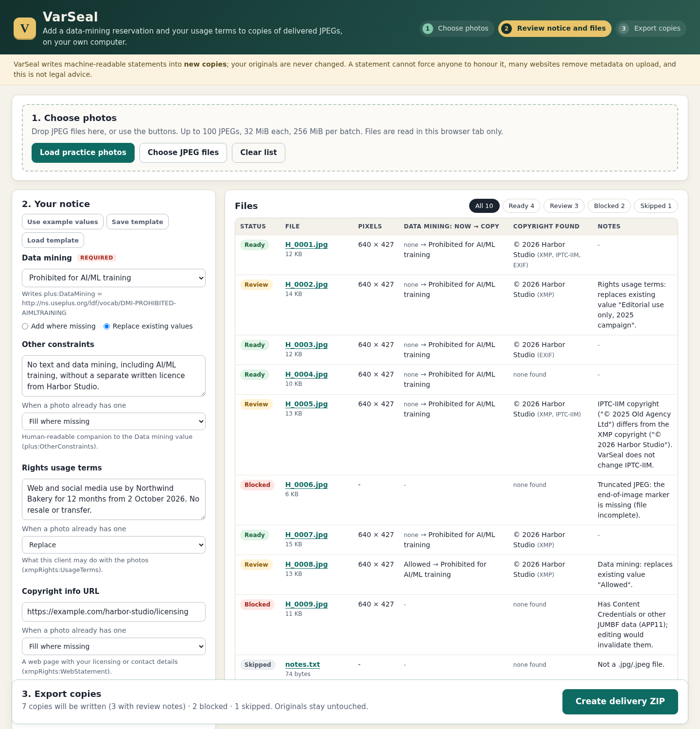700x729 pixels.
Task: Click the VarSeal V logo icon
Action: click(25, 28)
